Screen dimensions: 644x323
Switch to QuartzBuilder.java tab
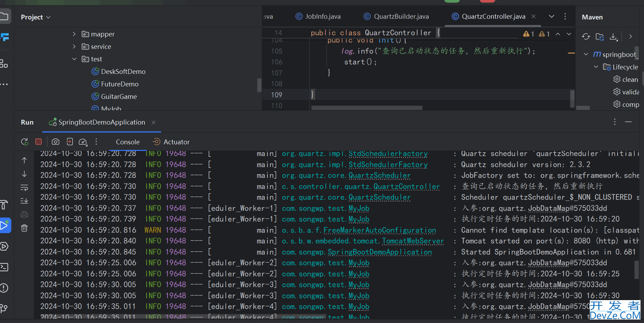point(396,16)
